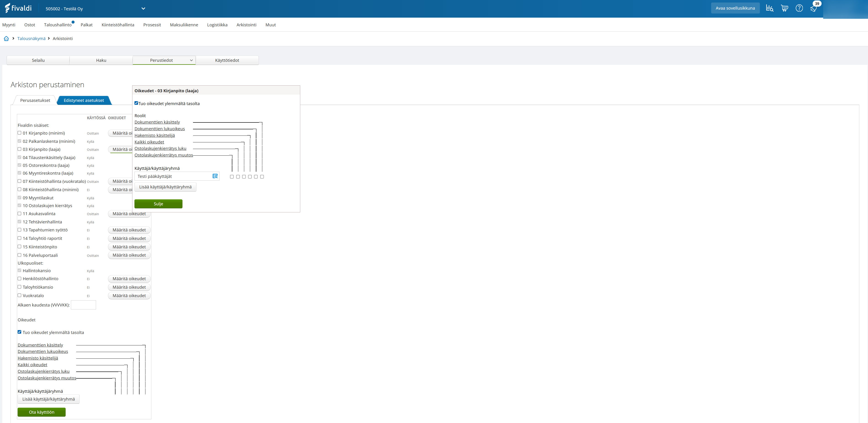The image size is (868, 423).
Task: Open the Perustiedot tab dropdown arrow
Action: pyautogui.click(x=191, y=60)
